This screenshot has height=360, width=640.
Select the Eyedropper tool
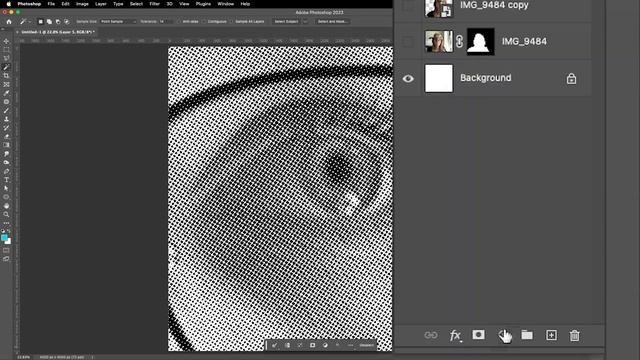tap(6, 93)
